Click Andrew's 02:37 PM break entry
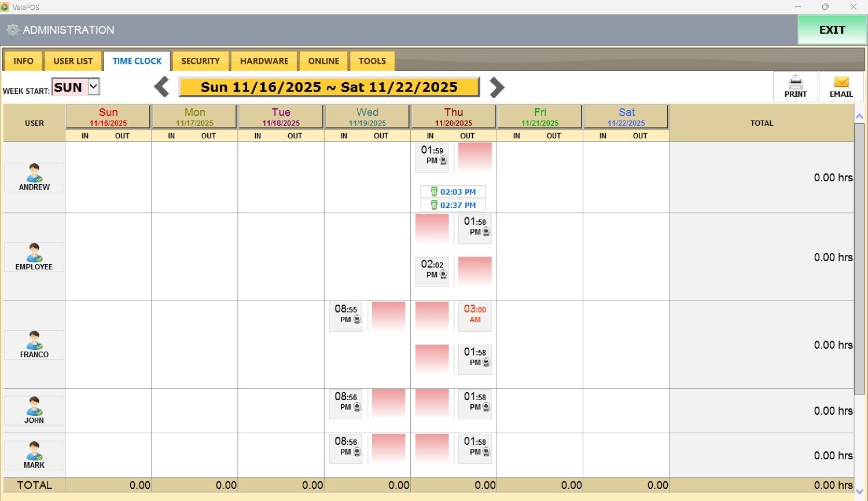The width and height of the screenshot is (868, 501). (x=453, y=205)
